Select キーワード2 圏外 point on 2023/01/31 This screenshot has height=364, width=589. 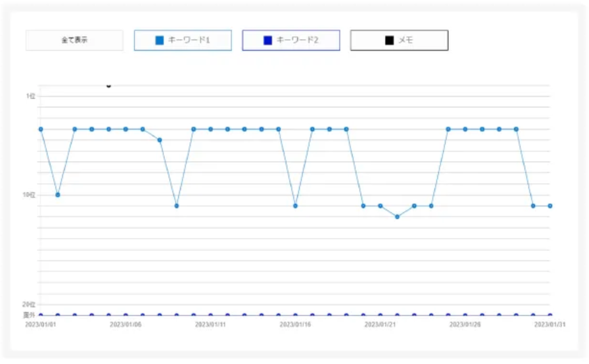pos(550,315)
